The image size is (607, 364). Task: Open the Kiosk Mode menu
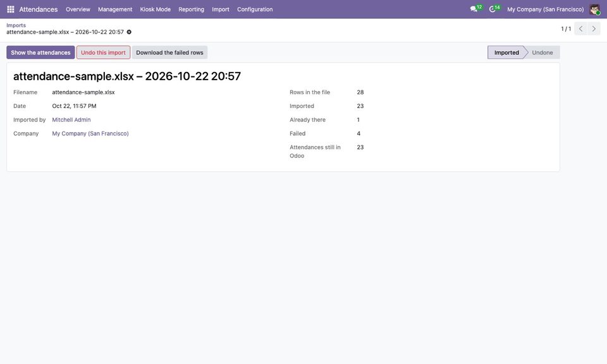[156, 9]
